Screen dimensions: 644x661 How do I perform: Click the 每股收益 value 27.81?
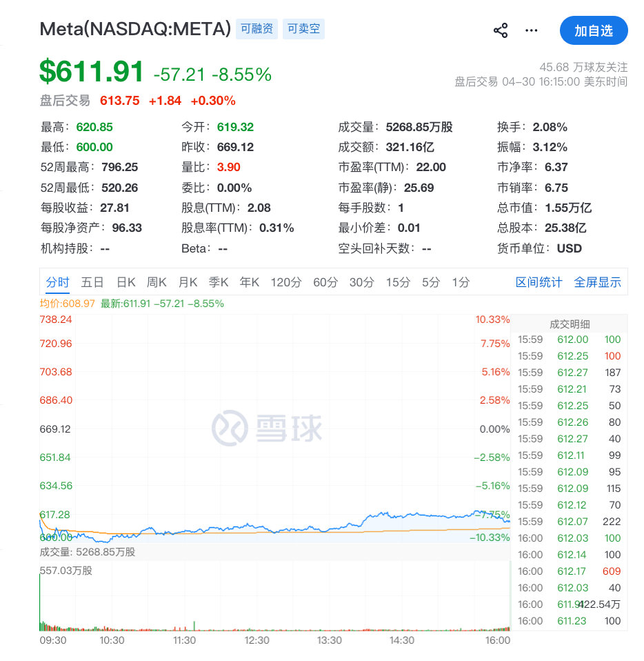(x=114, y=208)
